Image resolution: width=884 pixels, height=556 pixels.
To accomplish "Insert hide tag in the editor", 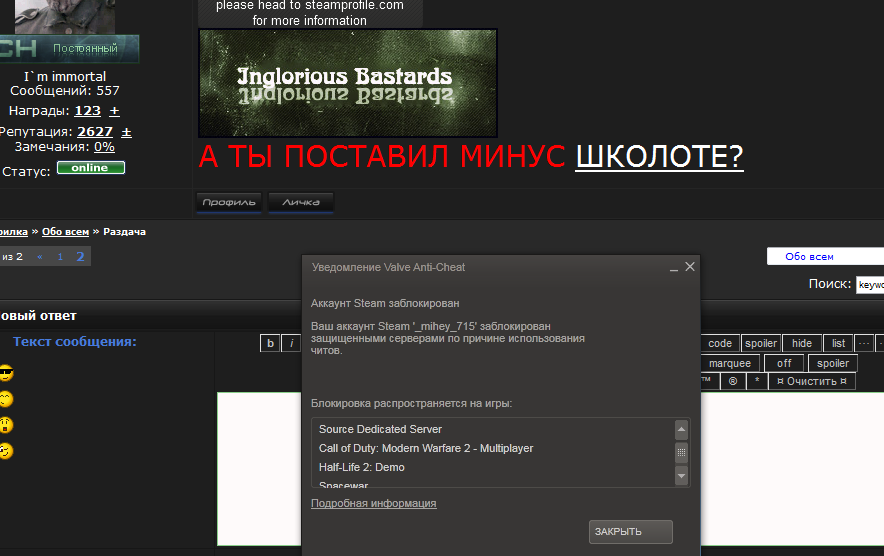I will pyautogui.click(x=802, y=343).
